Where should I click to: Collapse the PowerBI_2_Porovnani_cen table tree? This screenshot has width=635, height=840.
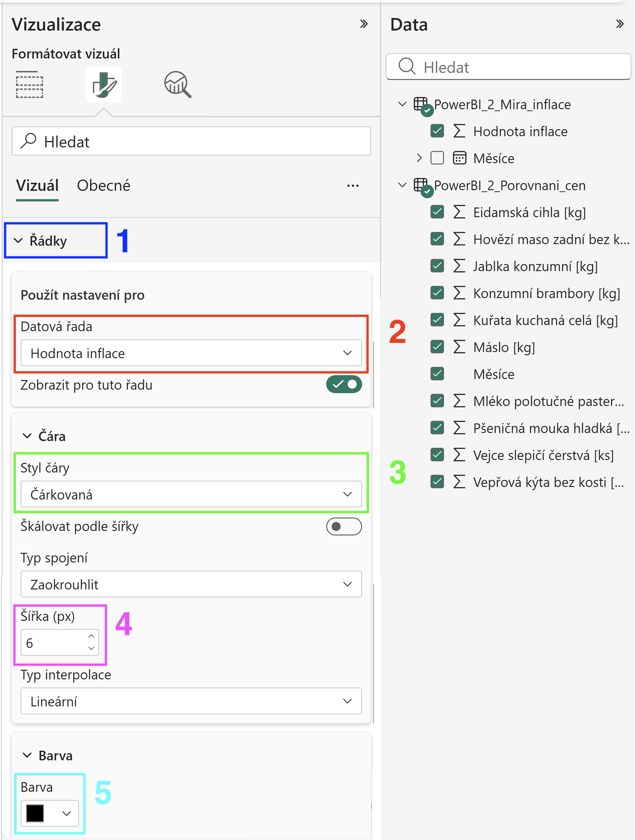click(402, 185)
